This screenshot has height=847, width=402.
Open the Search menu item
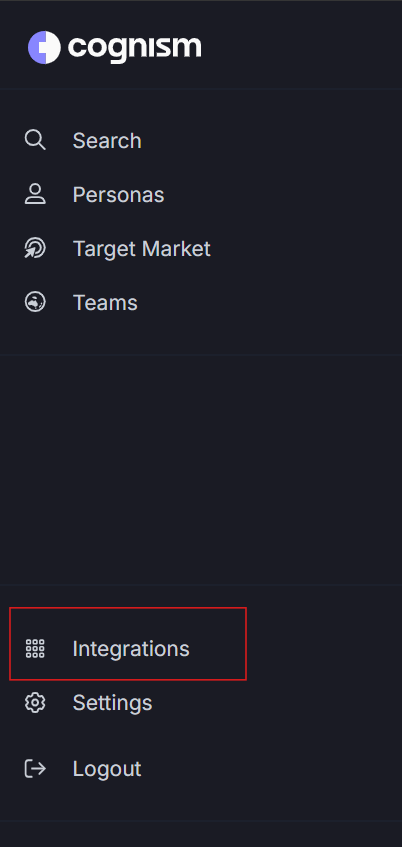coord(107,140)
